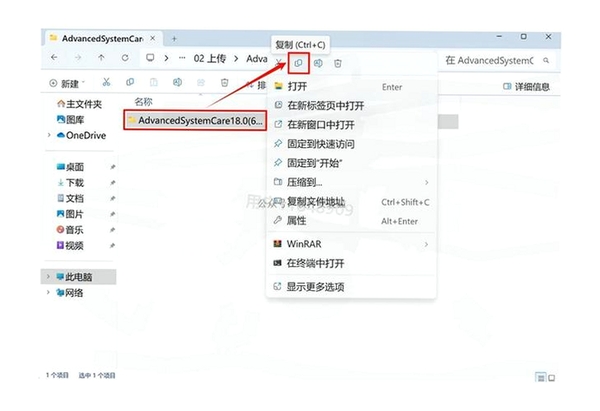Click the toolbar Rename icon
The height and width of the screenshot is (411, 600).
pos(177,82)
